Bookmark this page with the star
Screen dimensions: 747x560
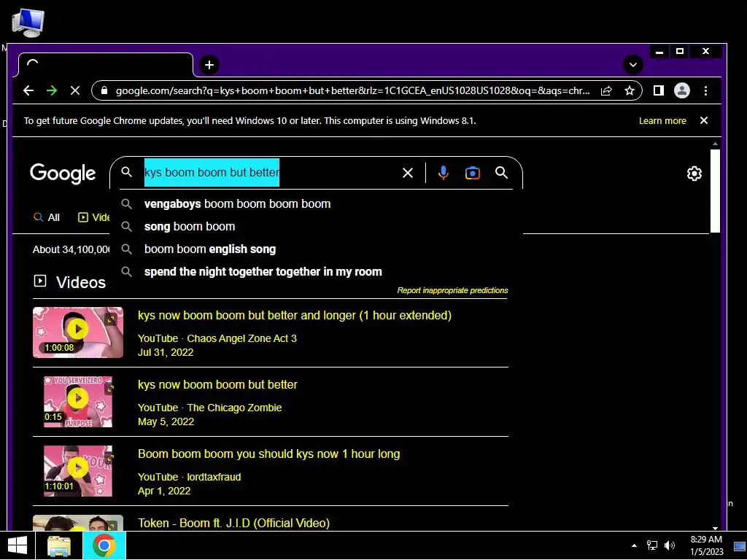[x=630, y=90]
